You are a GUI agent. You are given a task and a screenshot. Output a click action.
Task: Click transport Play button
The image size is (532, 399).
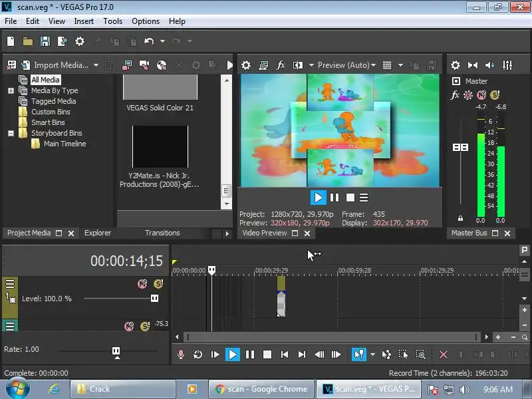click(x=233, y=355)
